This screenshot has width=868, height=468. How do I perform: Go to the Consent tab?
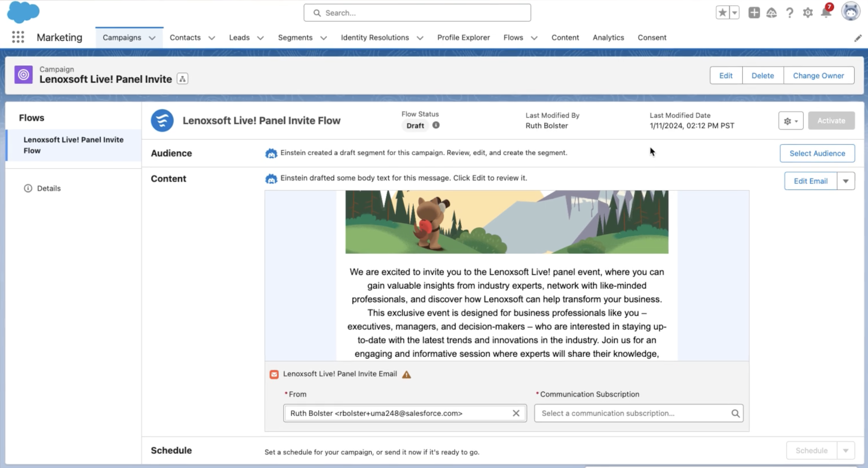pos(652,37)
